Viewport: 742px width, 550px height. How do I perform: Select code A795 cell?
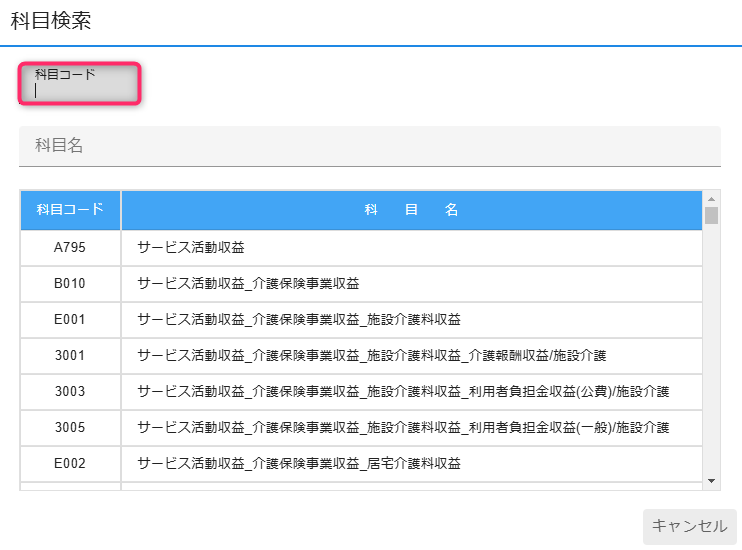coord(70,248)
